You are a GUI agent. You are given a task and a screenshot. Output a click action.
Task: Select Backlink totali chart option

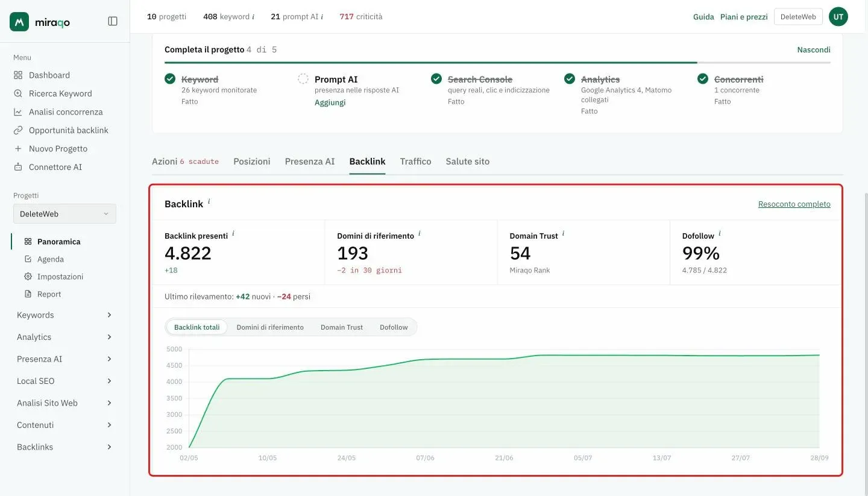197,327
